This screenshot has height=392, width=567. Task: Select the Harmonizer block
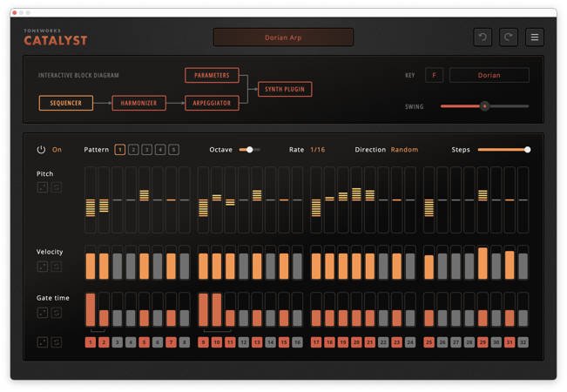point(138,103)
